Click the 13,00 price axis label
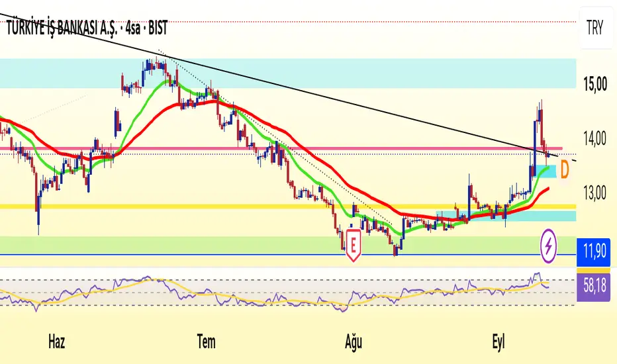Image resolution: width=617 pixels, height=364 pixels. tap(594, 193)
